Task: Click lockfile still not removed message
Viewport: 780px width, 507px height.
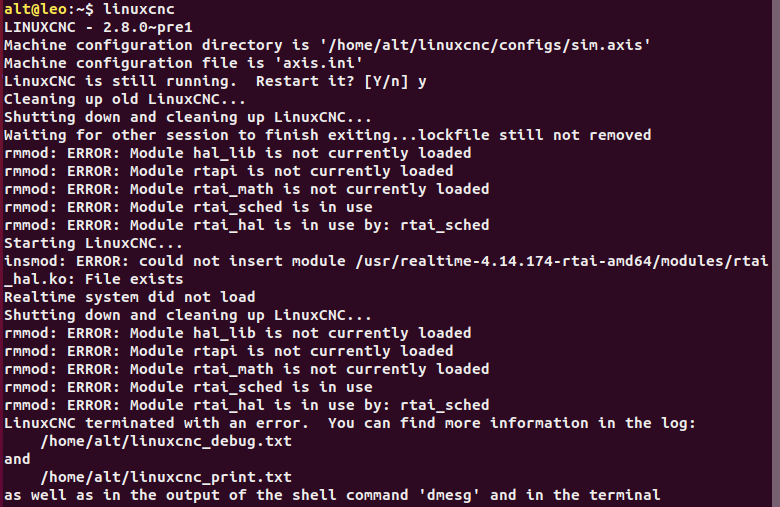Action: tap(534, 135)
